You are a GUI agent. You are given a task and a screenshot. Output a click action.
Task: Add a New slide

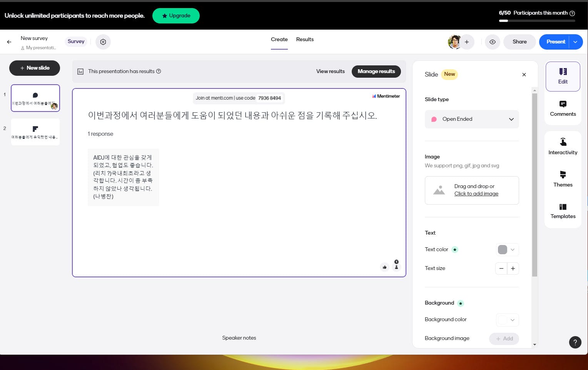coord(35,68)
